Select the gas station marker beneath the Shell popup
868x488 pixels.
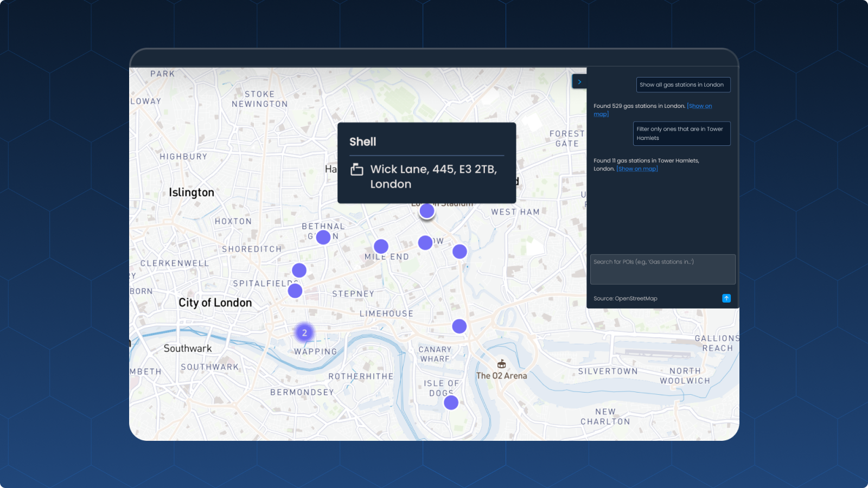(427, 211)
